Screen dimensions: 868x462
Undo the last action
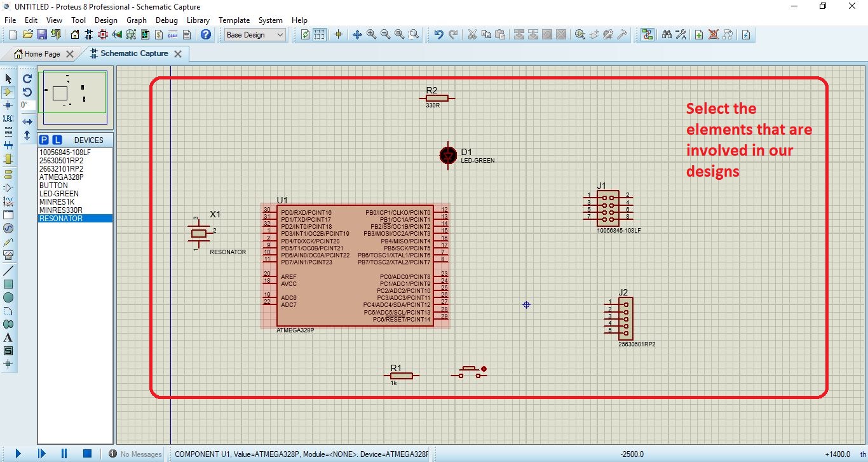tap(438, 35)
